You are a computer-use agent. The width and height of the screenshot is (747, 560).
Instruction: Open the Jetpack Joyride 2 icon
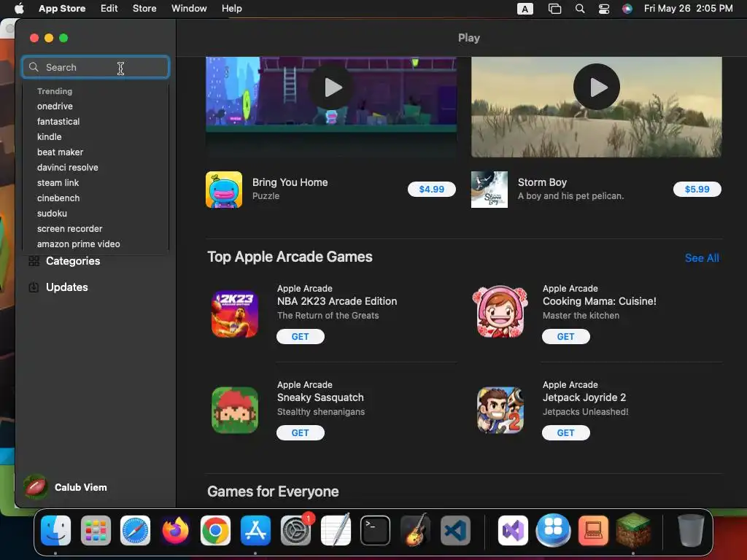pyautogui.click(x=500, y=411)
